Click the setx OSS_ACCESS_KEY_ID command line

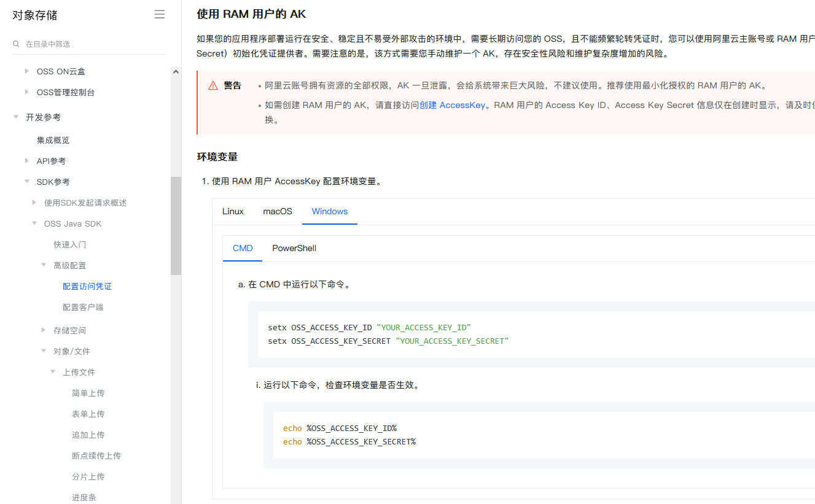pyautogui.click(x=369, y=327)
